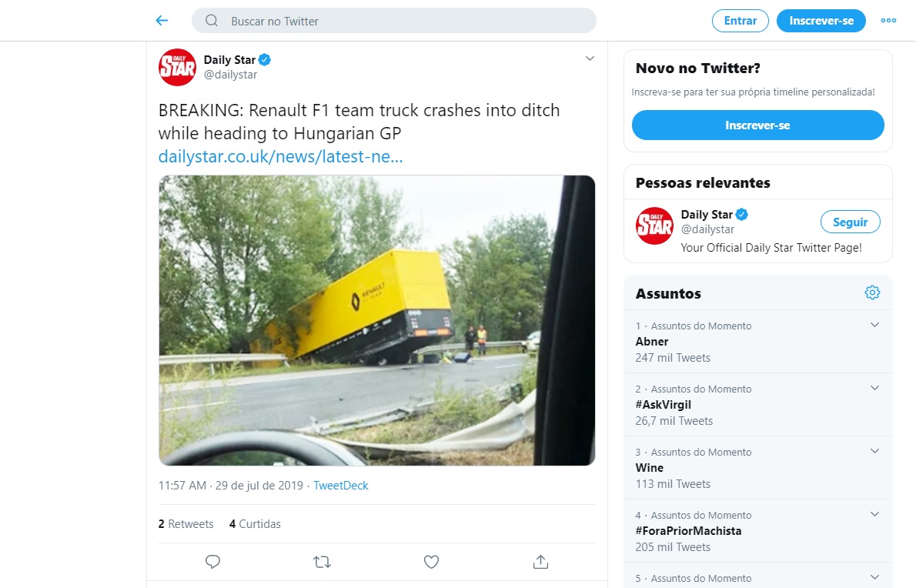Click the back arrow icon
Viewport: 916px width, 588px height.
click(x=162, y=21)
